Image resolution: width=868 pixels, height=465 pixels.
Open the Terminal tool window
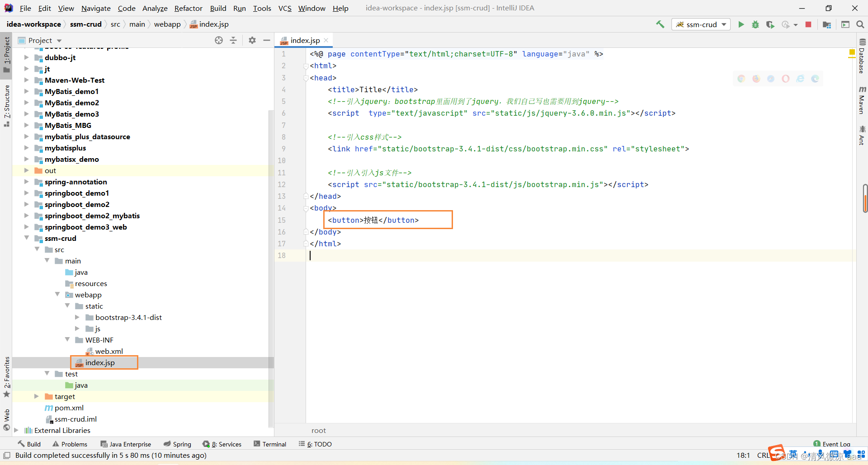point(270,444)
